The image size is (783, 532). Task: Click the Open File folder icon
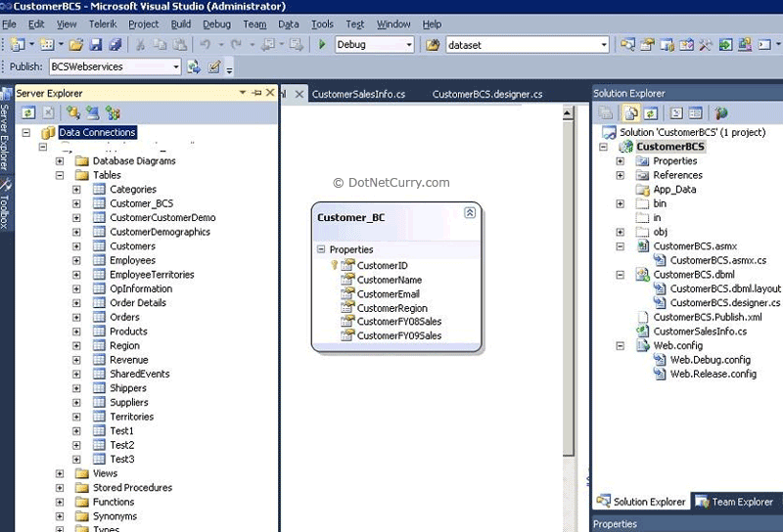(76, 45)
